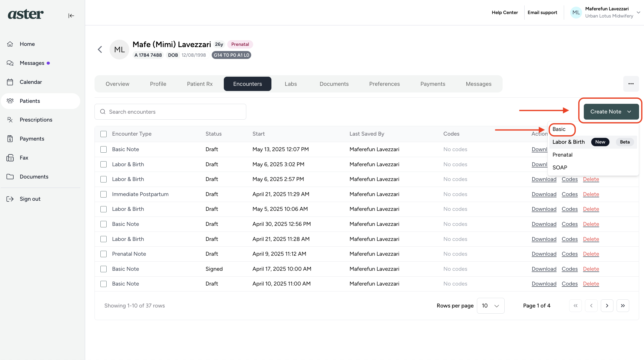Open the patient Messages tab
Image resolution: width=644 pixels, height=360 pixels.
pos(478,84)
